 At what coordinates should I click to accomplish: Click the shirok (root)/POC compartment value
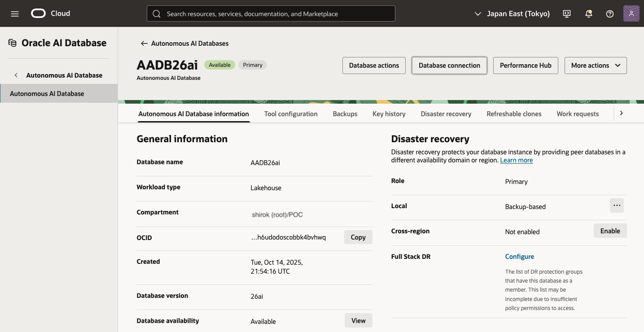tap(277, 215)
